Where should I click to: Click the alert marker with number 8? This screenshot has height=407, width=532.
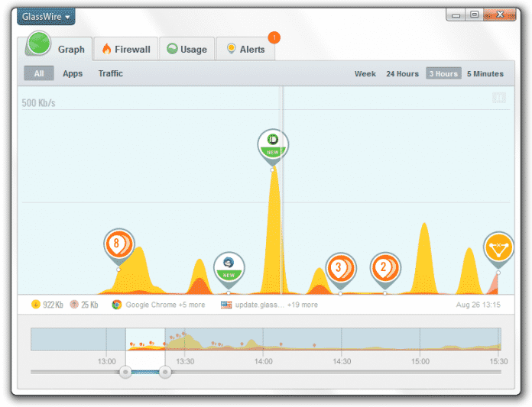coord(118,244)
